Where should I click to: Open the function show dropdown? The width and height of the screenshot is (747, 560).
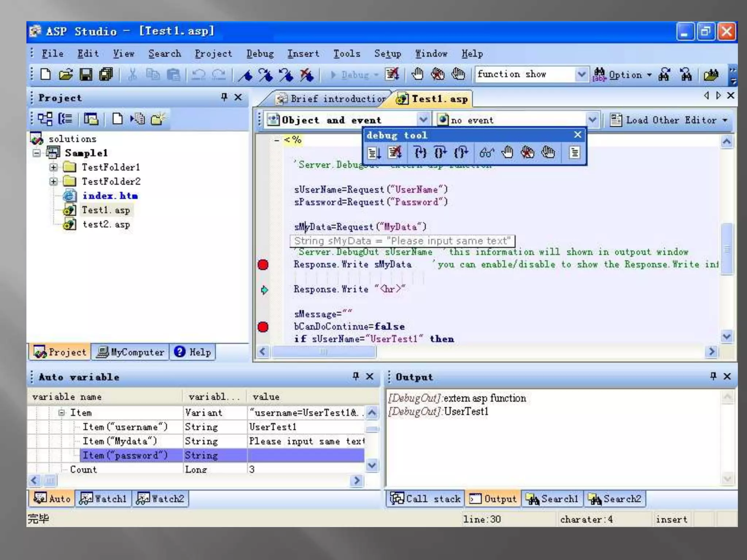pyautogui.click(x=581, y=74)
